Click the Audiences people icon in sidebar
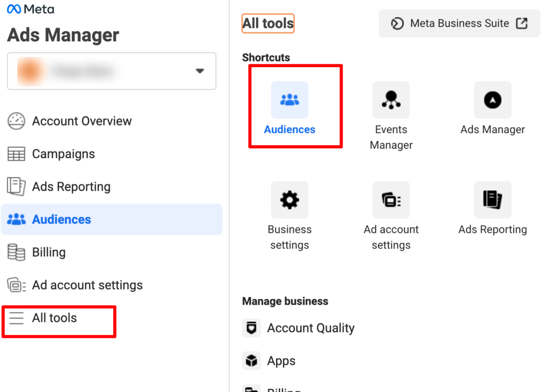 (16, 219)
